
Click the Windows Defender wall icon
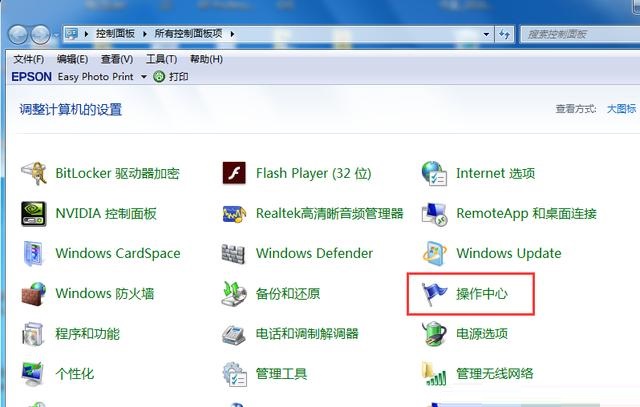pyautogui.click(x=233, y=254)
